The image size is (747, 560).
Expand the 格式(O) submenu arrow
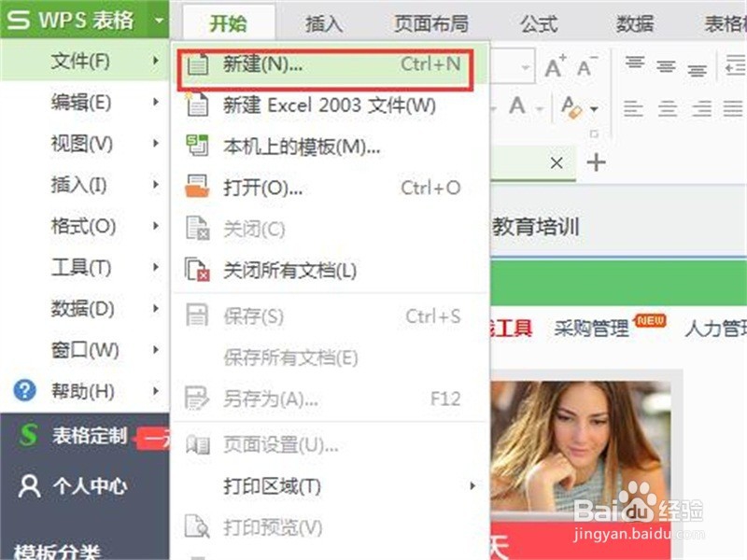click(156, 226)
